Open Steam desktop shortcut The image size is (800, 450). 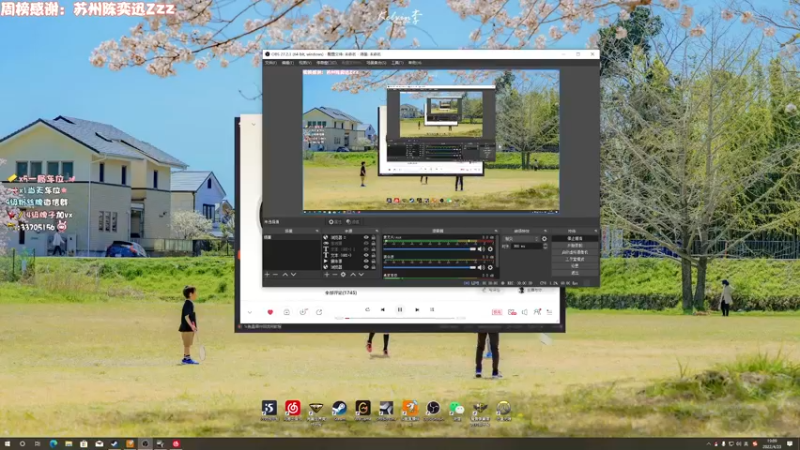click(339, 408)
